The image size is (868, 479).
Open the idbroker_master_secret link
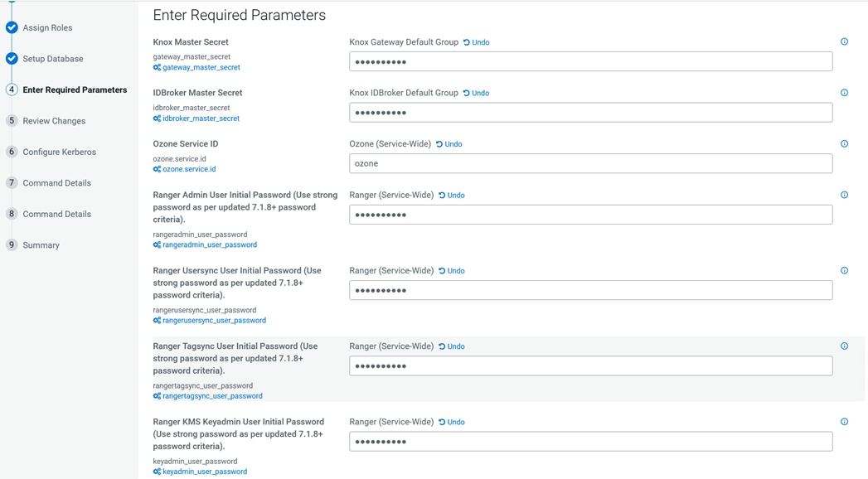[201, 119]
